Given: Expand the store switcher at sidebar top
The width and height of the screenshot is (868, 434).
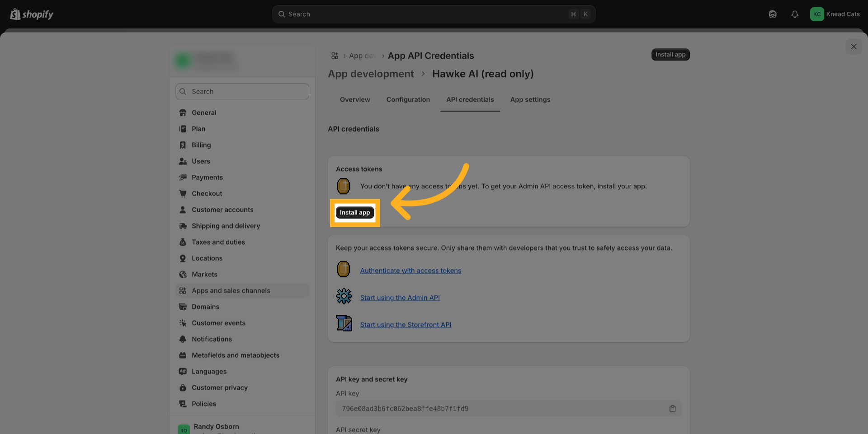Looking at the screenshot, I should [242, 61].
